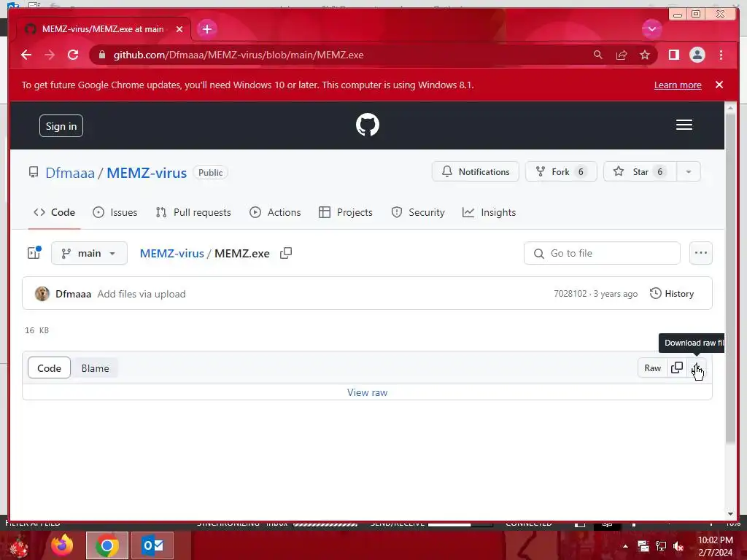Open the Dfmaaa user profile link
The width and height of the screenshot is (747, 560).
70,172
